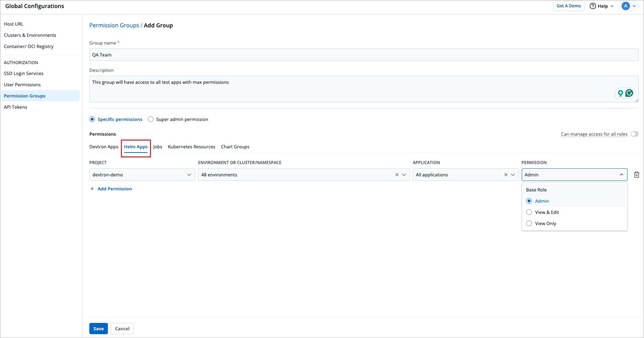Open User Permissions in sidebar

(22, 84)
